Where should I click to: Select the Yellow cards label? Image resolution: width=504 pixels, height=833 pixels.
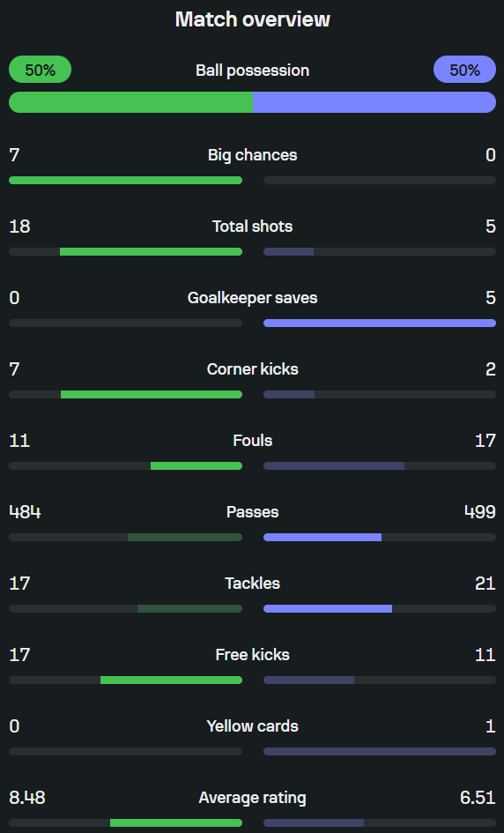coord(252,726)
